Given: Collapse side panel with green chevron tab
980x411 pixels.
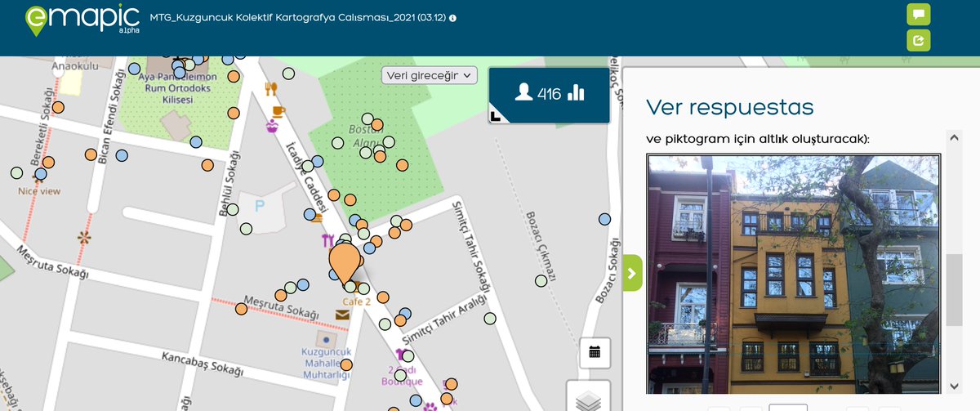Looking at the screenshot, I should coord(633,273).
